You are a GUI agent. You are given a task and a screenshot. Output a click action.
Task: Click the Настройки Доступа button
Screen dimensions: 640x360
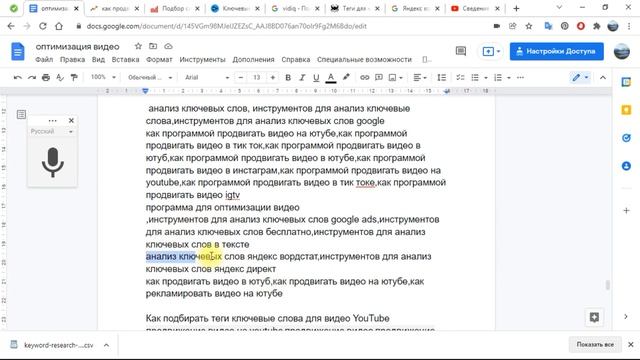click(556, 51)
